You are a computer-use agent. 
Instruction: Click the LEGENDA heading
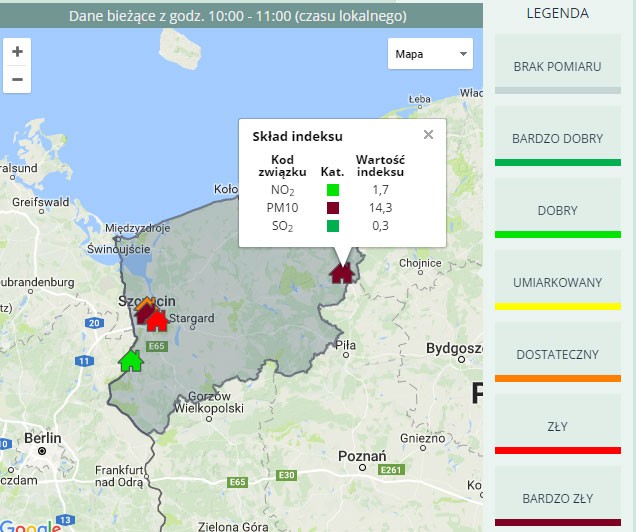coord(557,14)
